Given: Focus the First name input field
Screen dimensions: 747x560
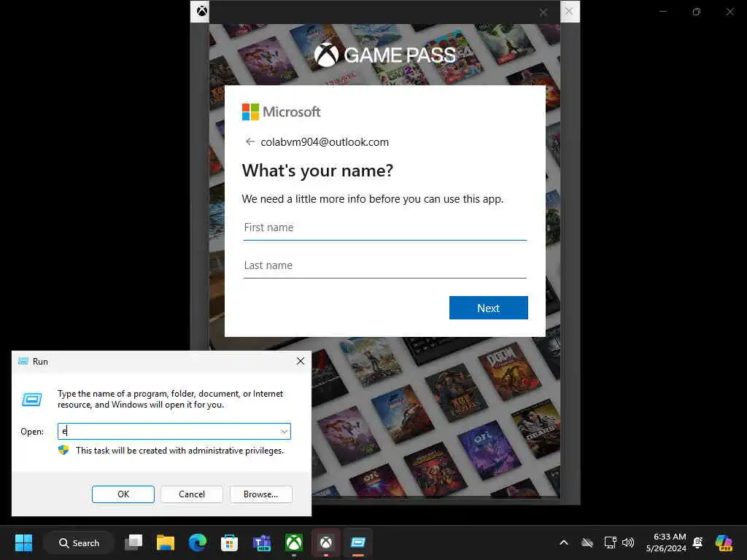Looking at the screenshot, I should point(385,227).
